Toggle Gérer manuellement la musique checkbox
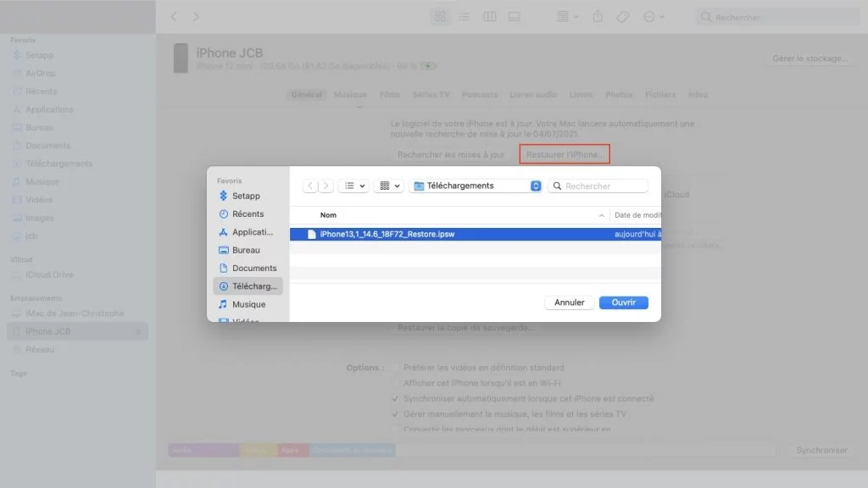This screenshot has height=488, width=868. pos(395,413)
